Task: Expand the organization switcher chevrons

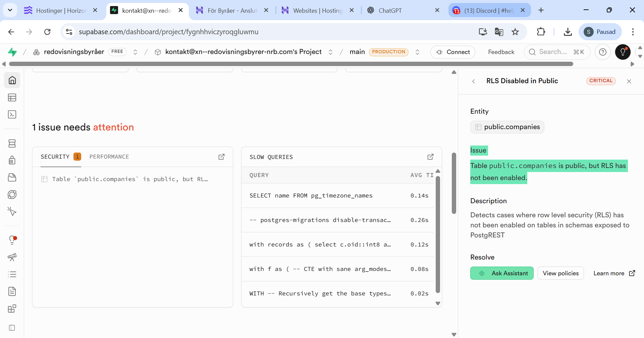Action: 135,52
